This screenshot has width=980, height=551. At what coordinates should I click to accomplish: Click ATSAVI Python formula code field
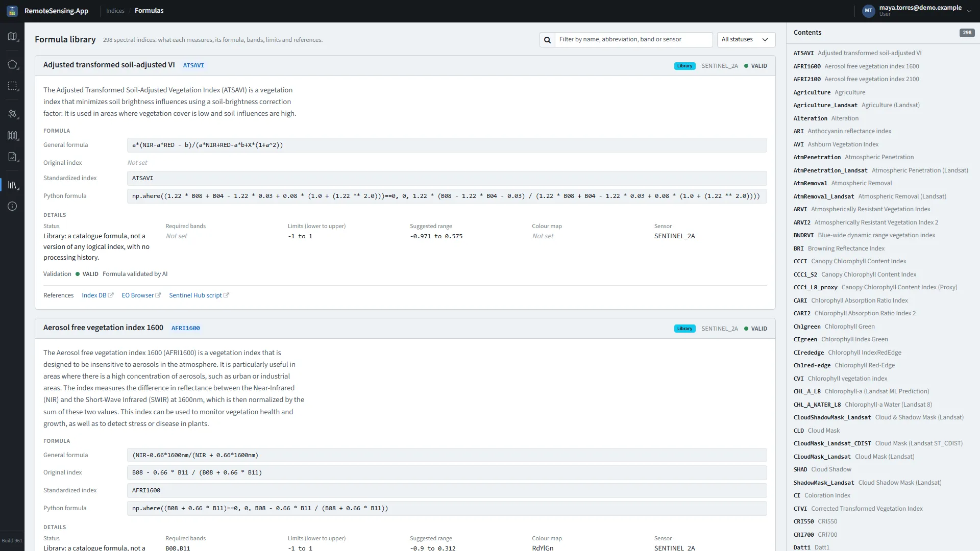coord(447,196)
